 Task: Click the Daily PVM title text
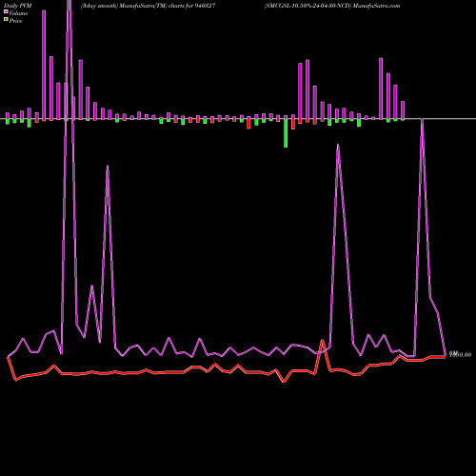pos(18,6)
